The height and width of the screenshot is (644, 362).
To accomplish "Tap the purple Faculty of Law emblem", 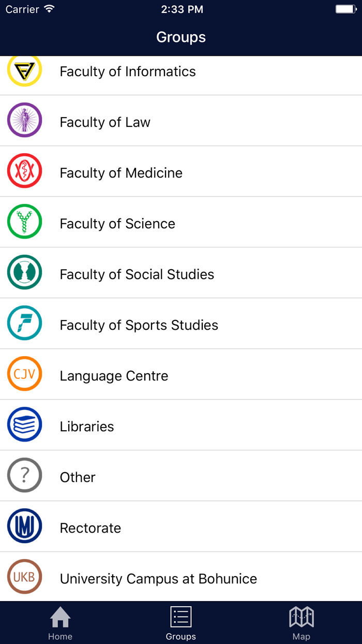I will (x=24, y=120).
